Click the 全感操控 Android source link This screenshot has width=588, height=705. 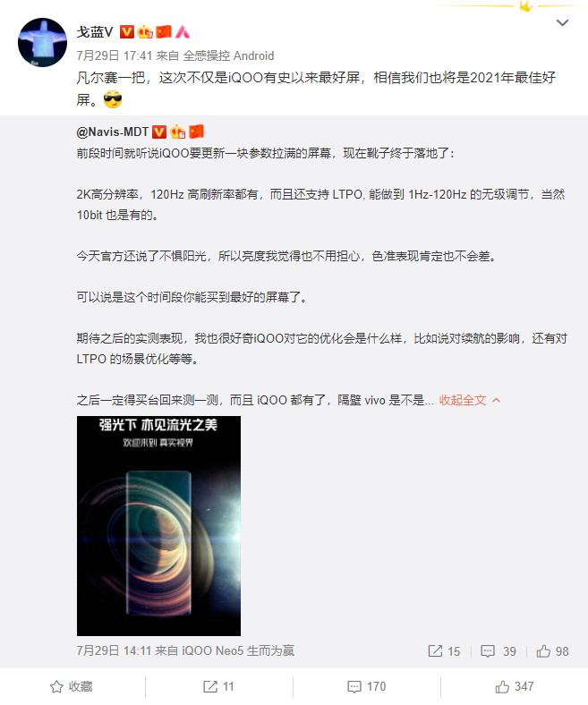point(228,55)
